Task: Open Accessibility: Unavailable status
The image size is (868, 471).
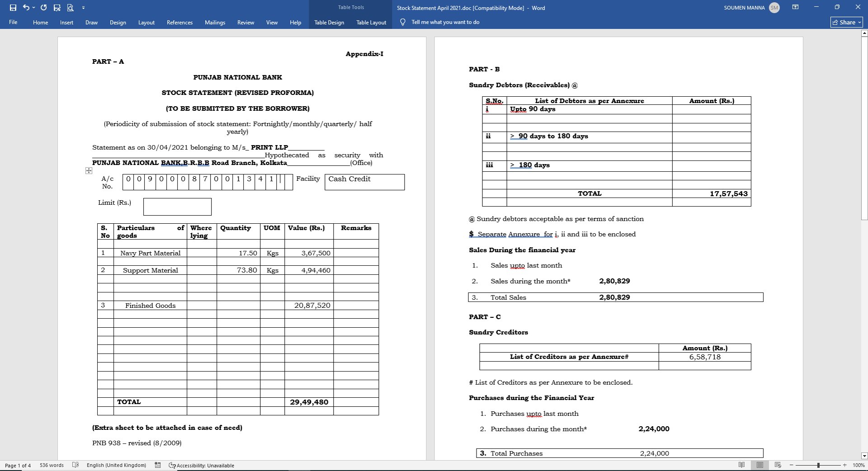Action: (x=201, y=465)
